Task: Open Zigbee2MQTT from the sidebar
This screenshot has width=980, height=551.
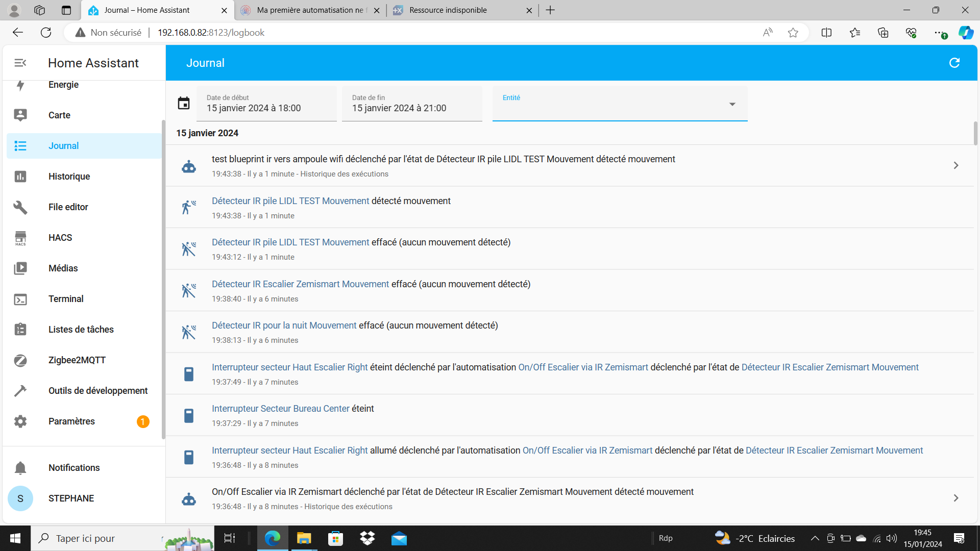Action: point(77,360)
